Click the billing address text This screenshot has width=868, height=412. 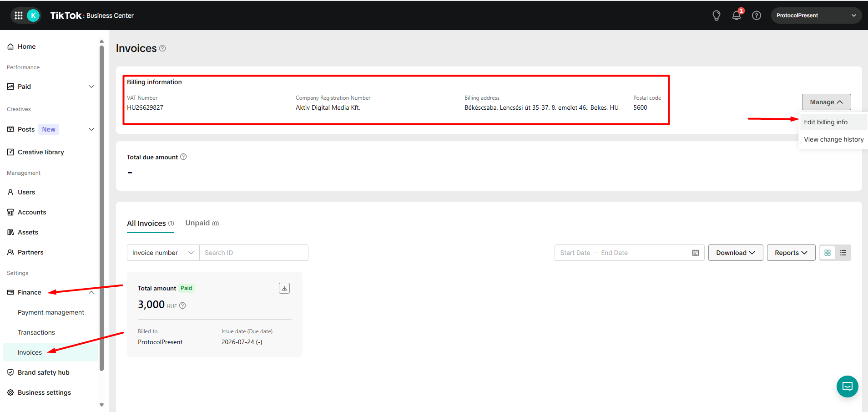coord(541,107)
